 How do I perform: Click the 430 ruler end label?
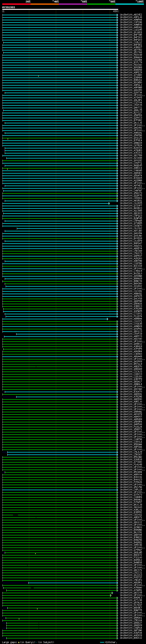coord(115,11)
